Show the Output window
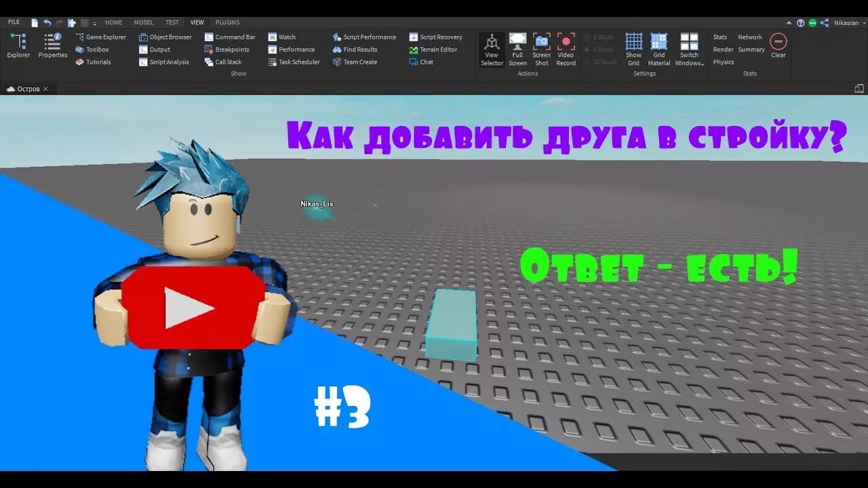Image resolution: width=868 pixels, height=488 pixels. pyautogui.click(x=155, y=49)
